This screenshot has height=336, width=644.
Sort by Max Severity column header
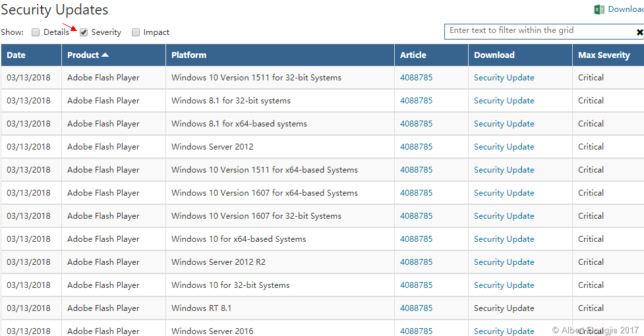point(604,55)
